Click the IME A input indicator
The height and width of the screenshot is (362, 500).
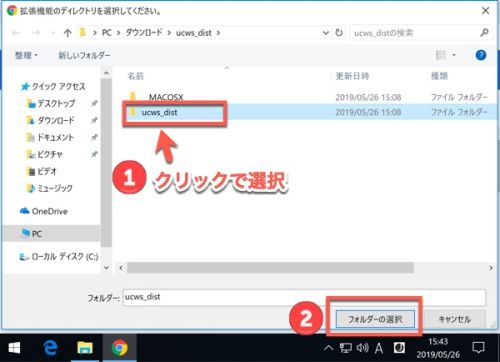(379, 349)
